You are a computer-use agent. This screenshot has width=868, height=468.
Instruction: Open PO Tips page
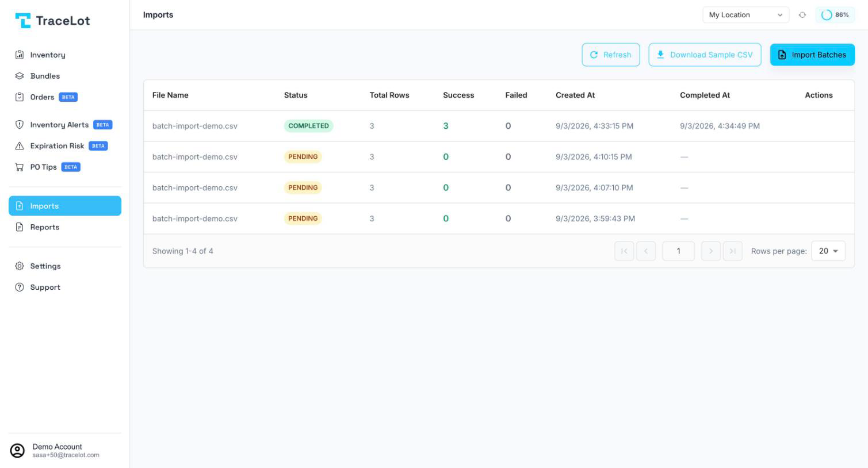pos(65,167)
